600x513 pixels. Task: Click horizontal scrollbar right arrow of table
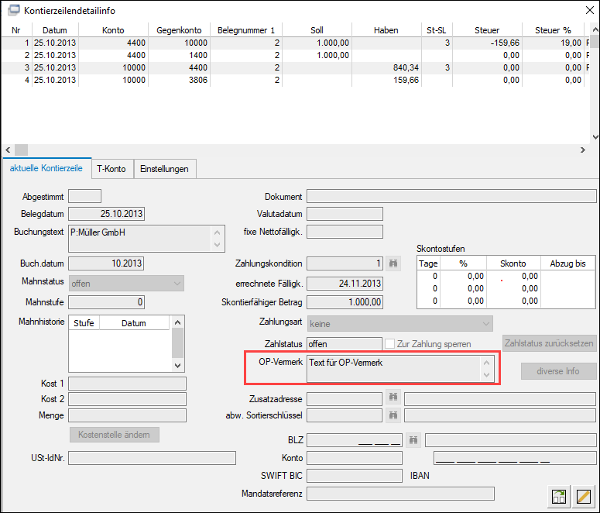pyautogui.click(x=583, y=150)
